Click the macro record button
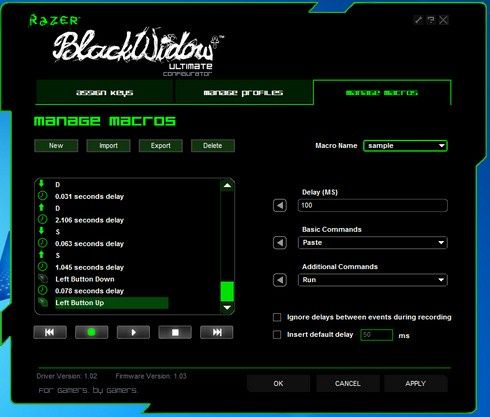 pyautogui.click(x=91, y=332)
